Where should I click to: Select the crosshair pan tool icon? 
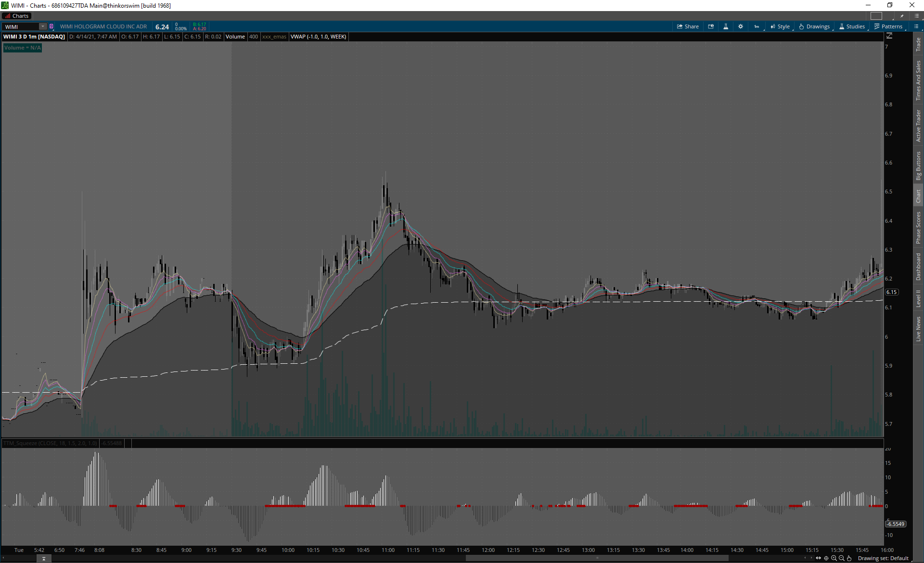click(x=826, y=558)
